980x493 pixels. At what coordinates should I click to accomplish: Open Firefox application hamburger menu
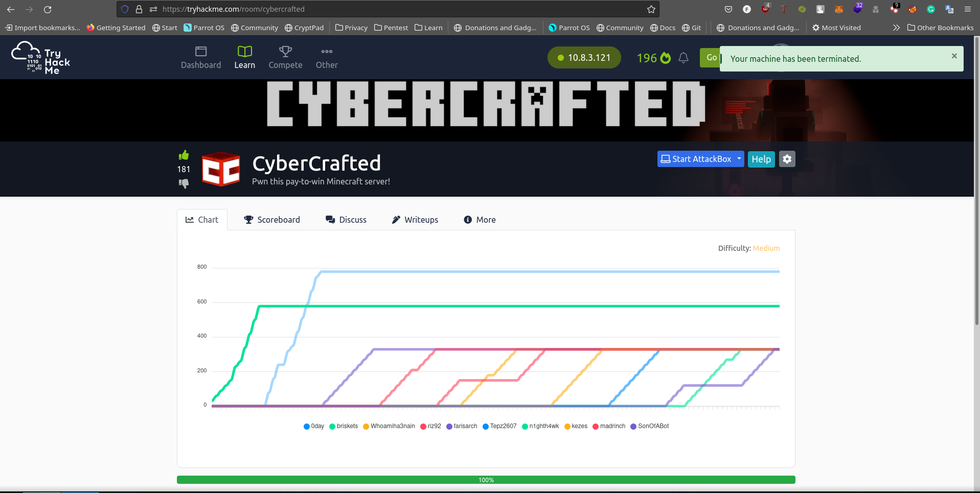[x=968, y=9]
